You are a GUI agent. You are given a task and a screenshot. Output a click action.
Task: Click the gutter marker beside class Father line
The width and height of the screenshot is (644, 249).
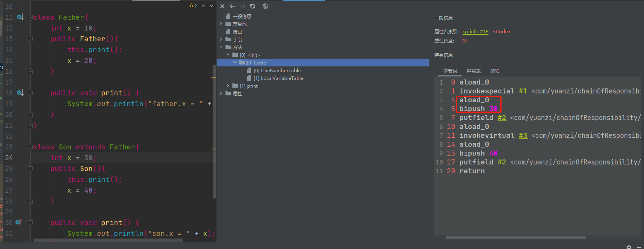[x=20, y=17]
